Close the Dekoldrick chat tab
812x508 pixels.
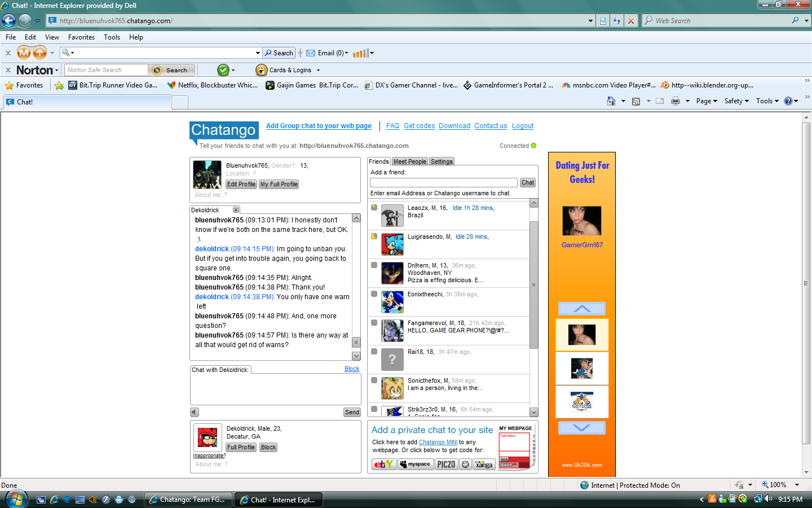(x=236, y=209)
